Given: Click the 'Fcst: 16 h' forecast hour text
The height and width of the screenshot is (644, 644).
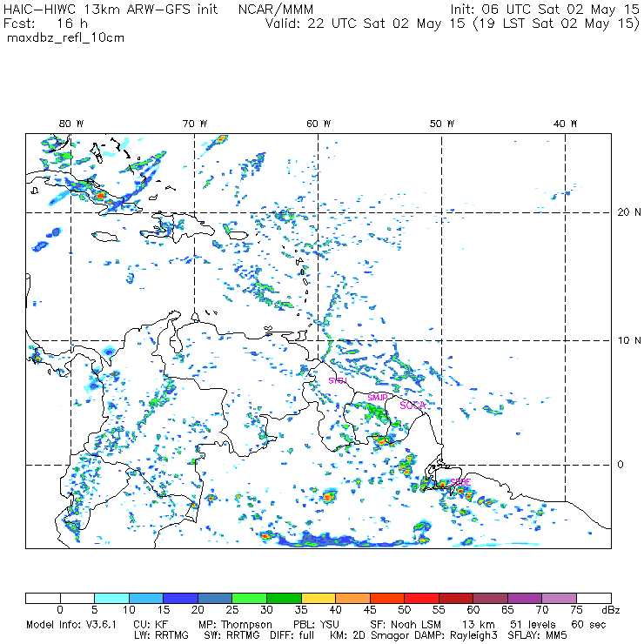Looking at the screenshot, I should point(45,23).
